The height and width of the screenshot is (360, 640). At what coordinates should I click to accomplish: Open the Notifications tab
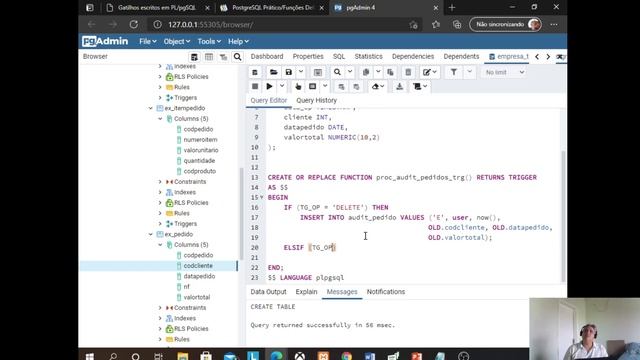[x=386, y=292]
